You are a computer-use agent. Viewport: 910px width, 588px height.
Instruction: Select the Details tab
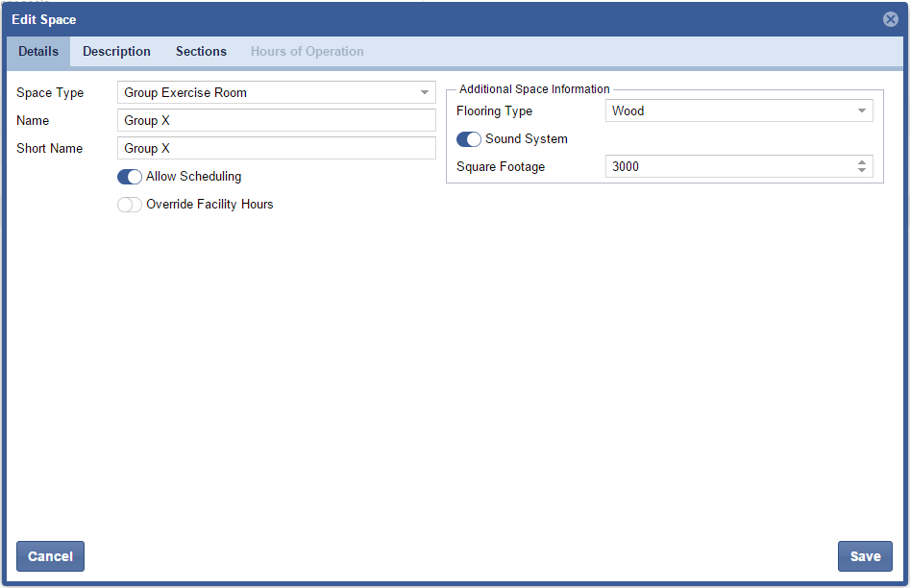click(x=38, y=52)
